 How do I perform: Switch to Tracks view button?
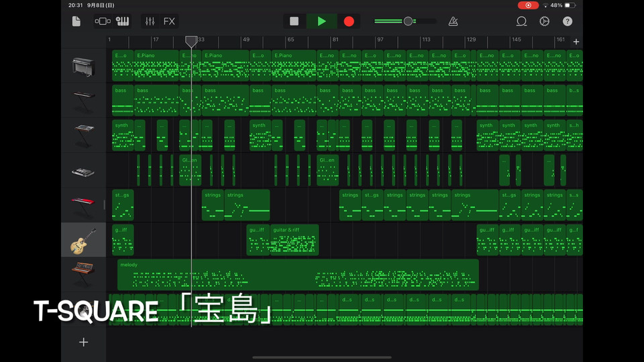(x=103, y=21)
